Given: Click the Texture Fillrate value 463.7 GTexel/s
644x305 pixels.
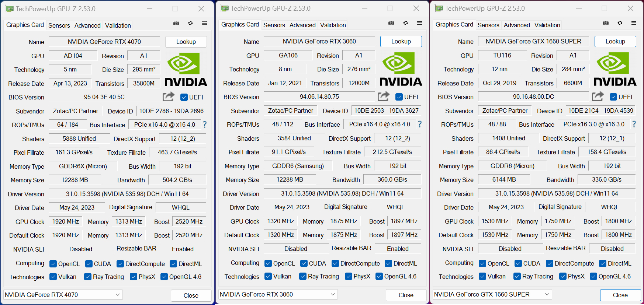Looking at the screenshot, I should click(x=177, y=152).
